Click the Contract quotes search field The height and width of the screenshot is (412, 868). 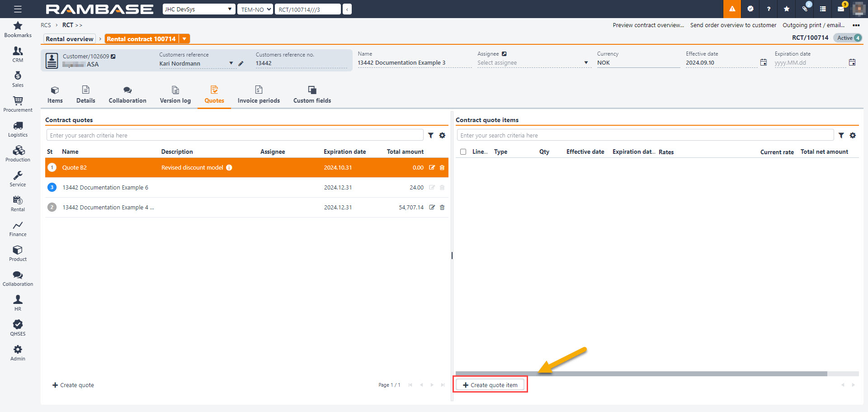pos(235,135)
